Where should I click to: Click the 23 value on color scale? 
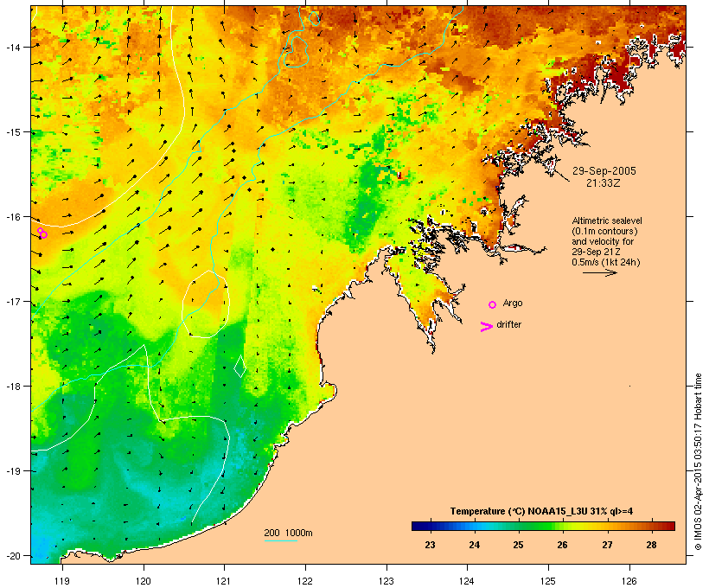pyautogui.click(x=430, y=545)
